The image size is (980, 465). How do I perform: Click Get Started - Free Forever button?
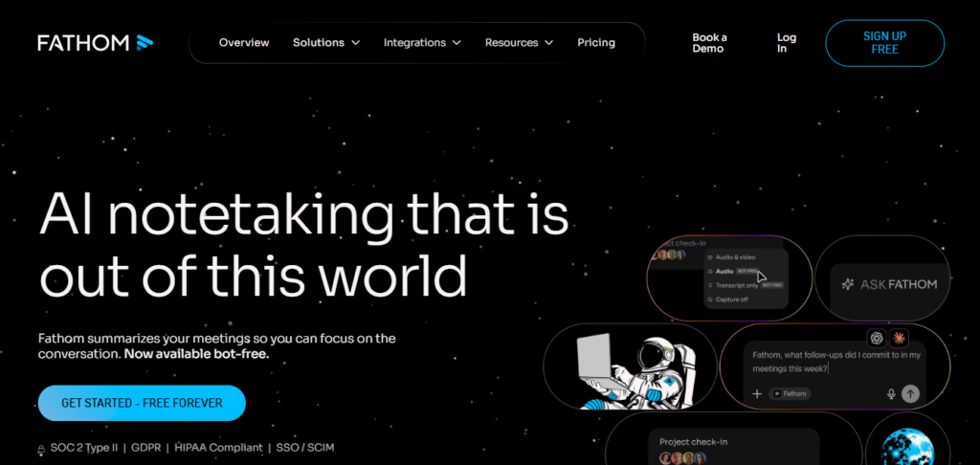click(x=142, y=403)
